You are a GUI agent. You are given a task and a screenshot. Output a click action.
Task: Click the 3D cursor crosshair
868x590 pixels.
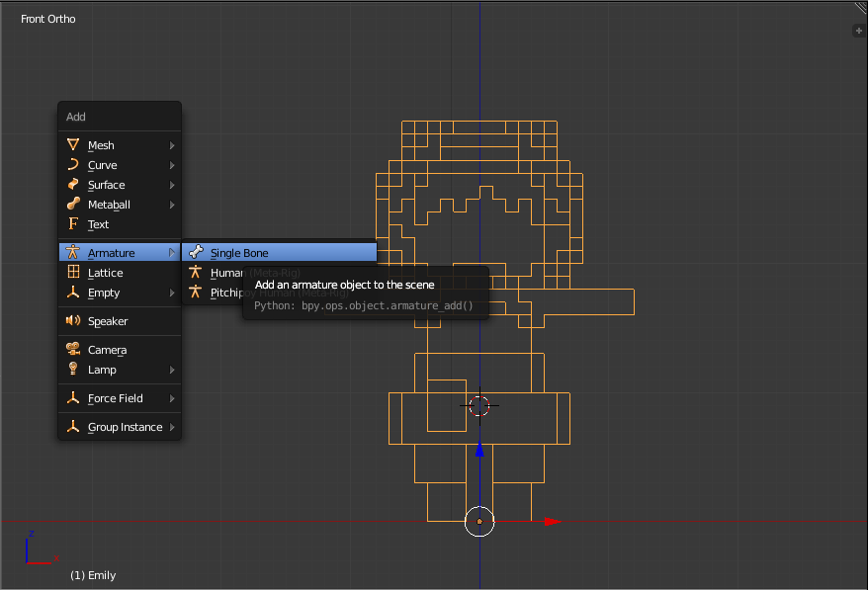click(479, 406)
